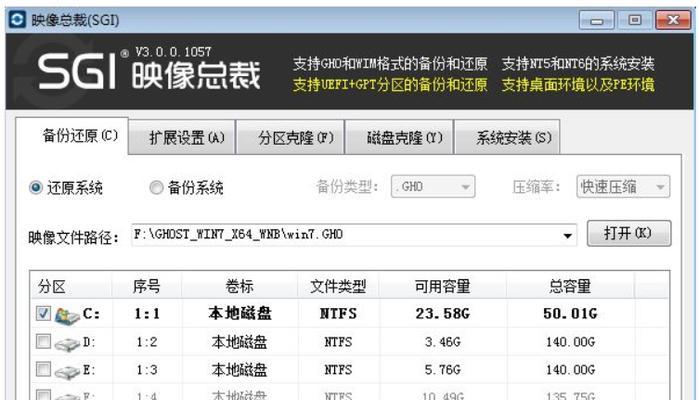Click the D: drive icon

coord(67,343)
